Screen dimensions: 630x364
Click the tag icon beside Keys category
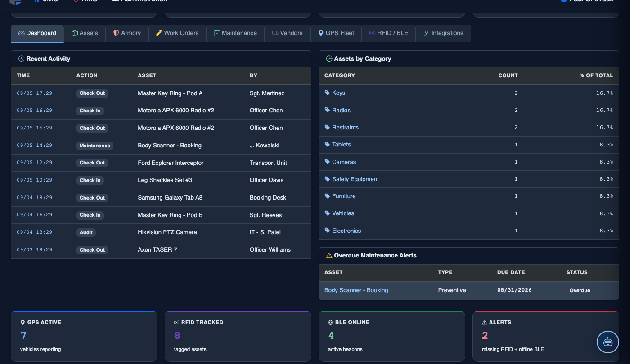pos(327,93)
